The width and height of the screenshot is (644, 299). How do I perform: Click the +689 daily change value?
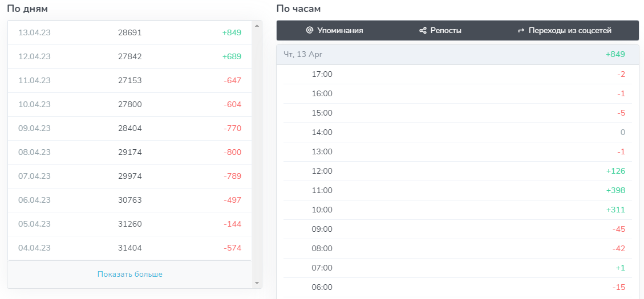(232, 56)
